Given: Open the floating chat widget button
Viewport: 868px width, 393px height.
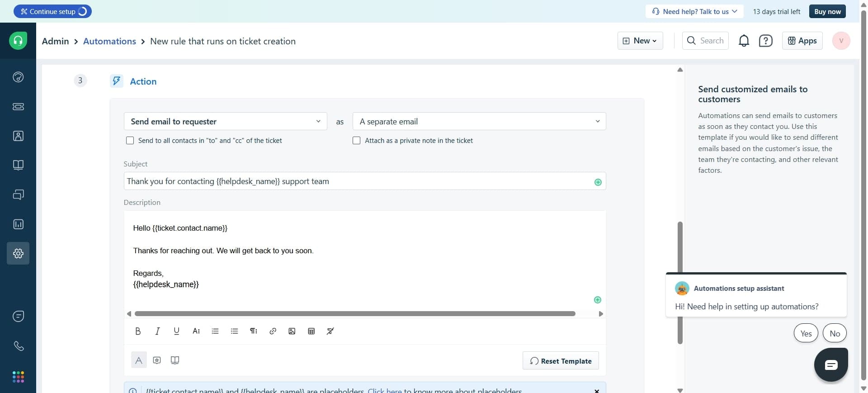Looking at the screenshot, I should (831, 365).
